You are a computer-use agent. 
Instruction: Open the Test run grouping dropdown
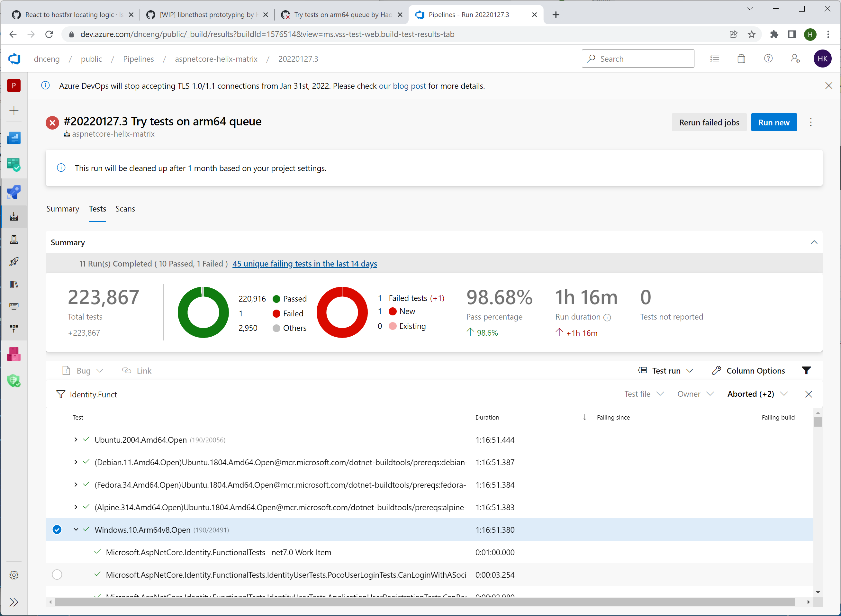[665, 371]
